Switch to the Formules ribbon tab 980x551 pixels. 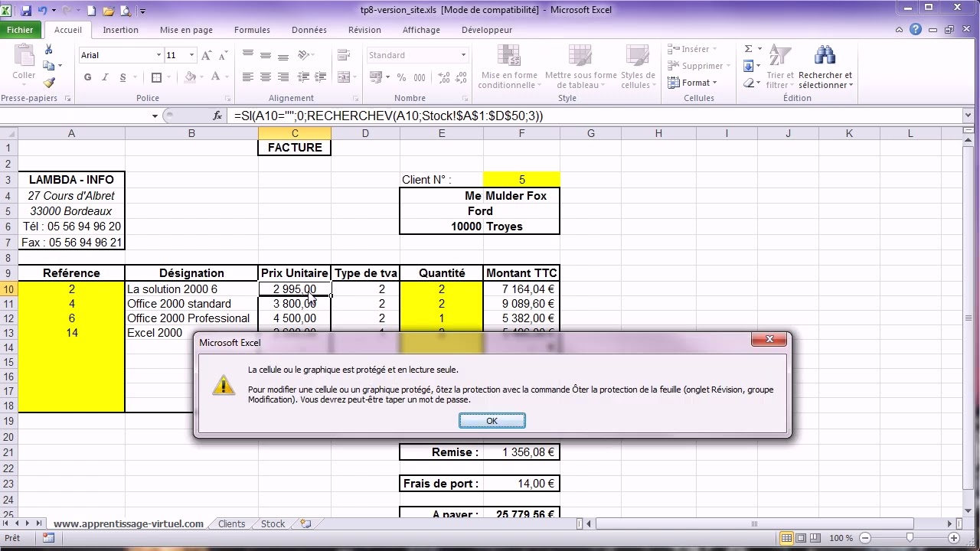252,30
